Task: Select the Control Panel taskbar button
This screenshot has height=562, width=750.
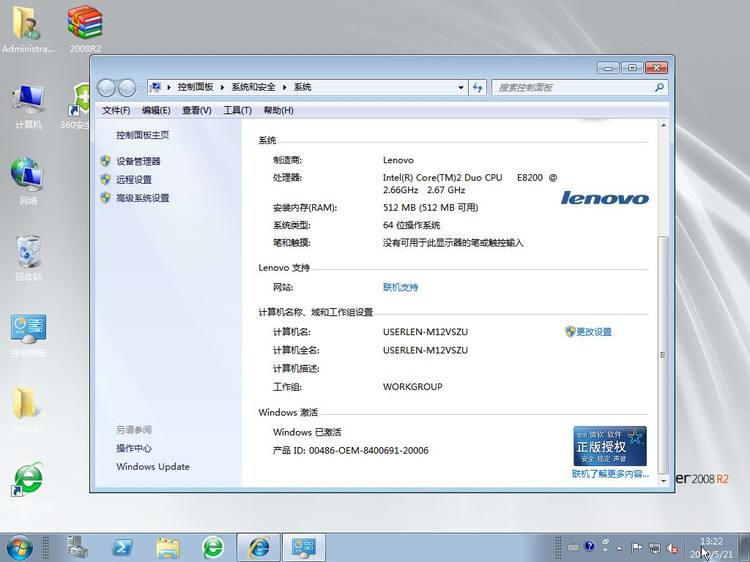Action: coord(304,547)
